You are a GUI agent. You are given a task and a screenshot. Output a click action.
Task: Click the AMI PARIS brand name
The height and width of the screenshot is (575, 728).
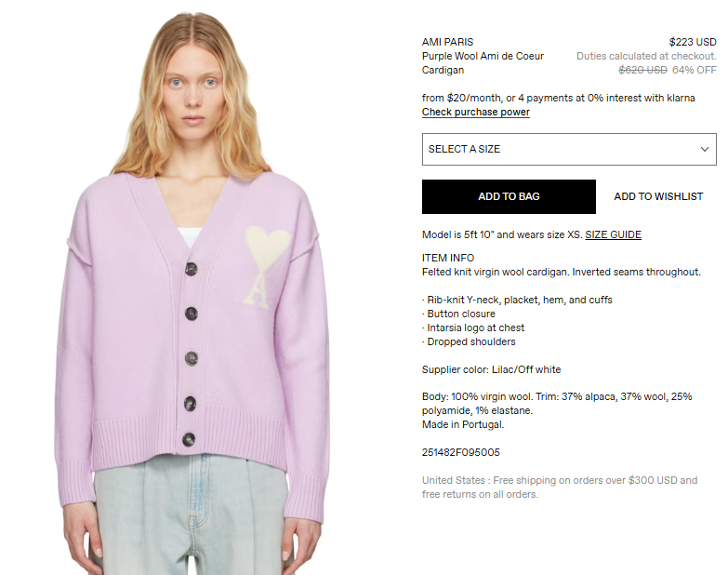point(447,42)
